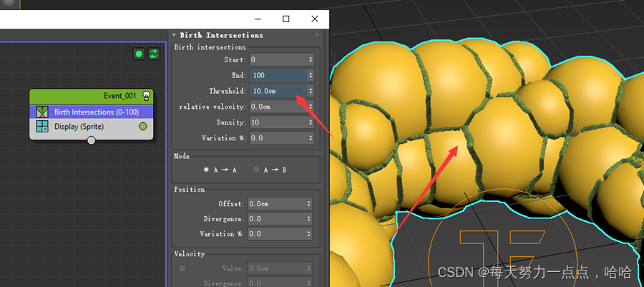
Task: Click Birth intersections Variation % field
Action: click(278, 138)
